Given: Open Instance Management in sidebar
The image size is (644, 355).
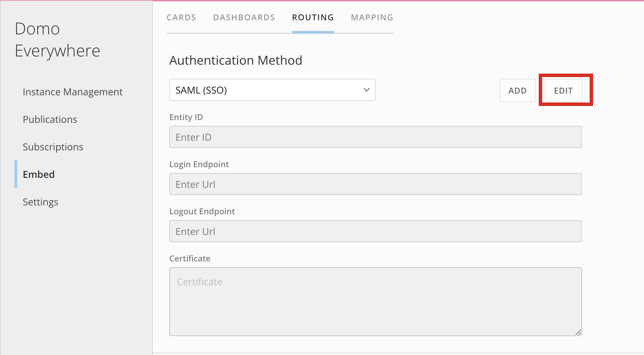Looking at the screenshot, I should pyautogui.click(x=73, y=92).
